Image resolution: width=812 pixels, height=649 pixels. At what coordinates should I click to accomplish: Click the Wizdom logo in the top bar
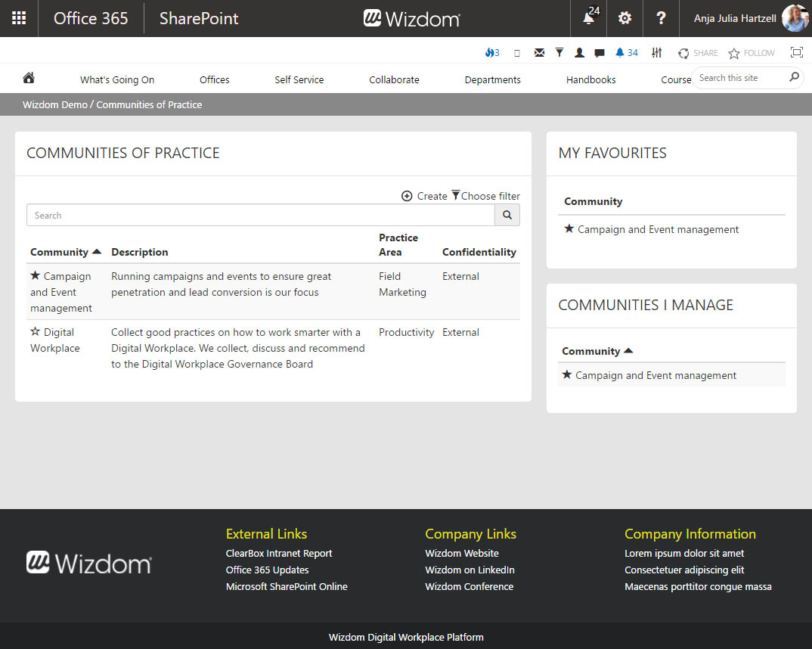(411, 18)
